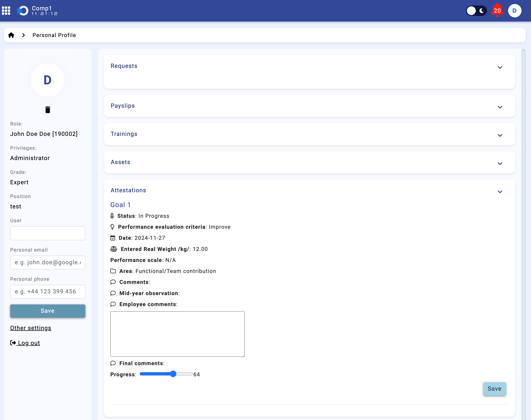Click the Personal email field
This screenshot has width=531, height=420.
coord(48,262)
